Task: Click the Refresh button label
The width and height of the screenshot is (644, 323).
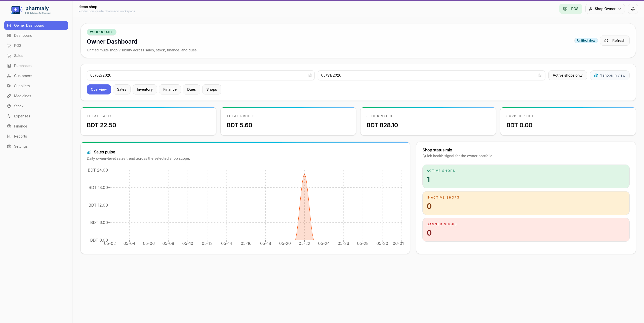Action: tap(619, 41)
